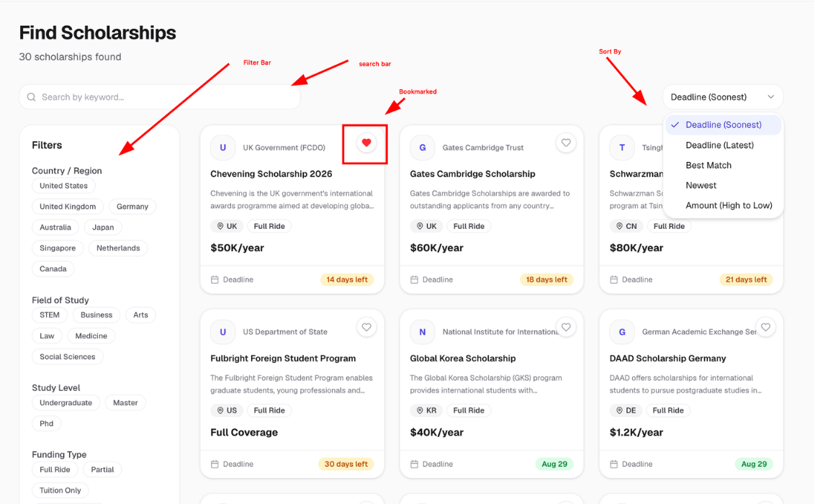The height and width of the screenshot is (504, 815).
Task: Click the 14 days left deadline badge
Action: point(347,279)
